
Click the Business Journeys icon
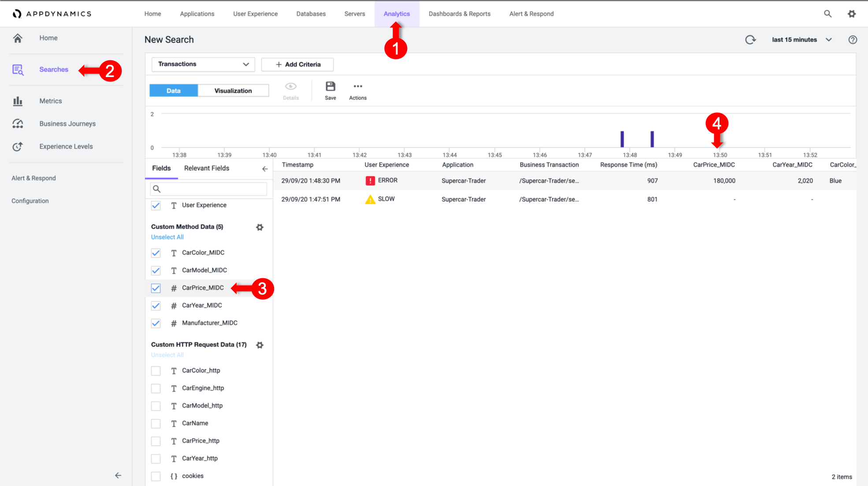(x=18, y=124)
